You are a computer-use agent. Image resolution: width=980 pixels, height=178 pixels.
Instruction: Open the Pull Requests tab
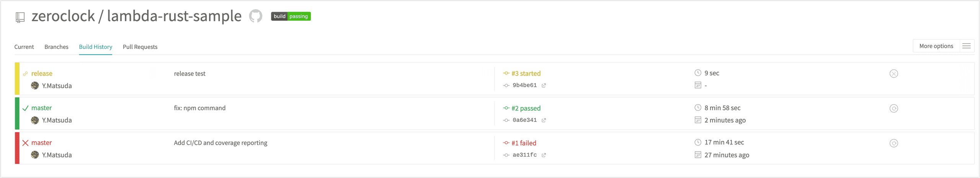(140, 47)
